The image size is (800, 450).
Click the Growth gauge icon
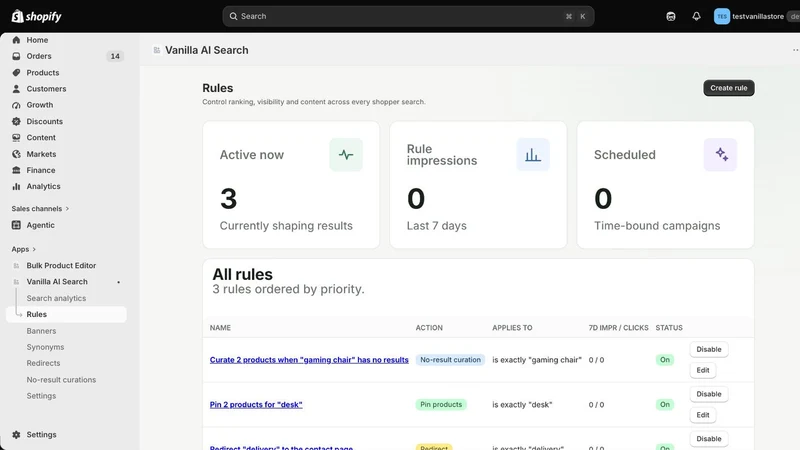[16, 105]
